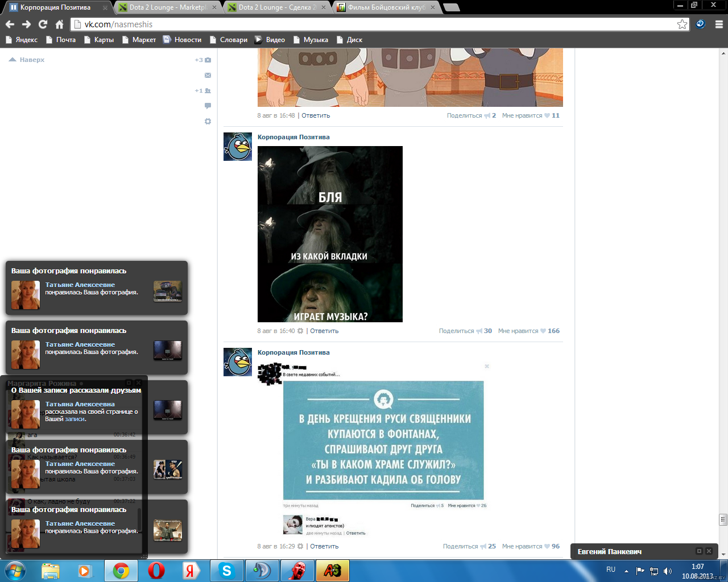
Task: Open the browser home page icon
Action: [x=59, y=24]
